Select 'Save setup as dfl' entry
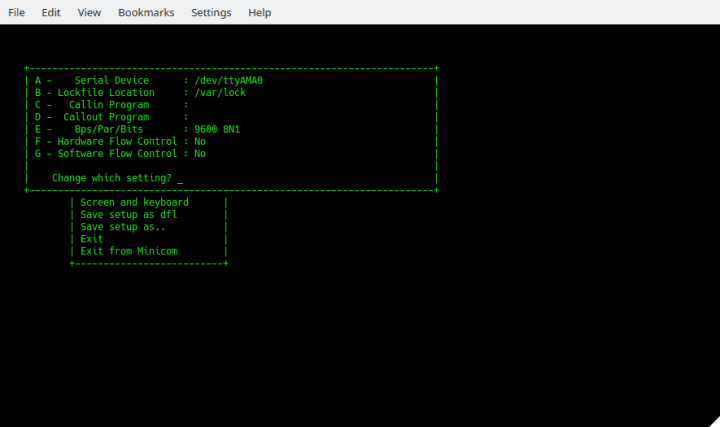 pos(129,214)
